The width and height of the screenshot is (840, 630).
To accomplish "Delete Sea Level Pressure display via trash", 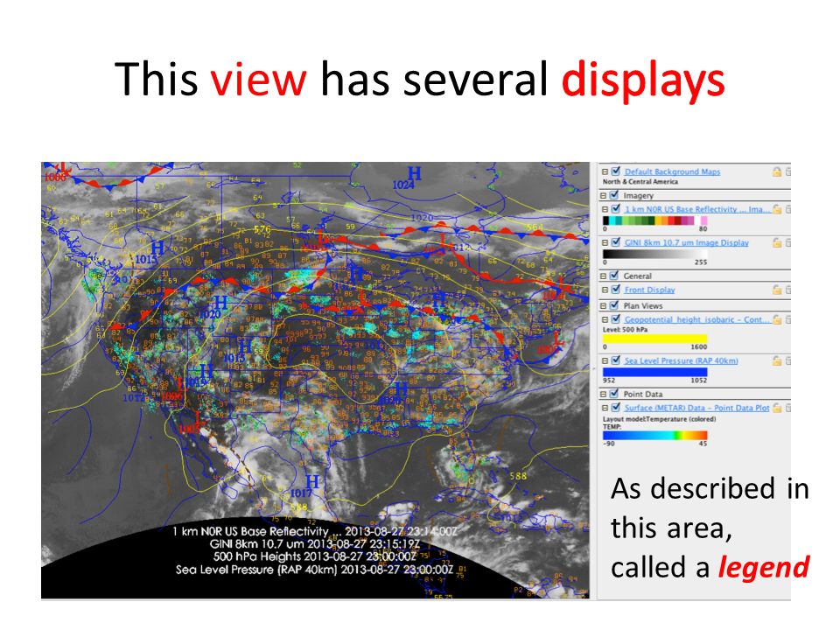I will 788,360.
